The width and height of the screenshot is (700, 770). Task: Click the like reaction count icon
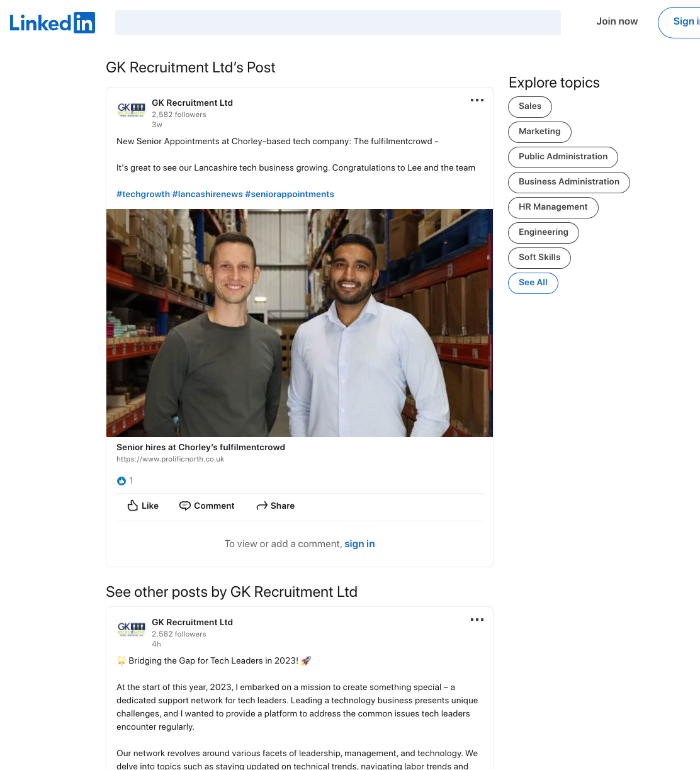[121, 481]
